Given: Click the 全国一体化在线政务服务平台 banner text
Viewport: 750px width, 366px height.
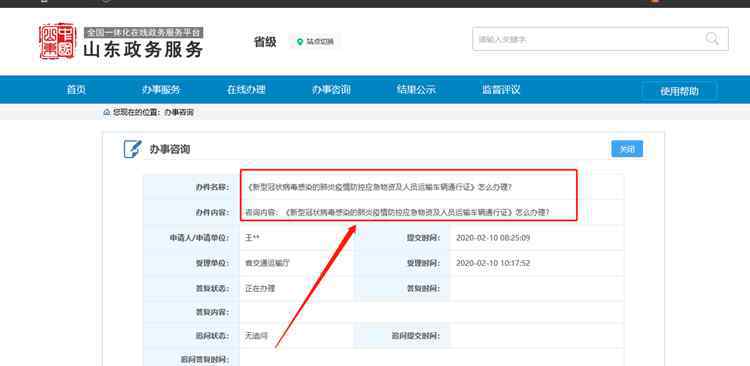Looking at the screenshot, I should point(144,33).
